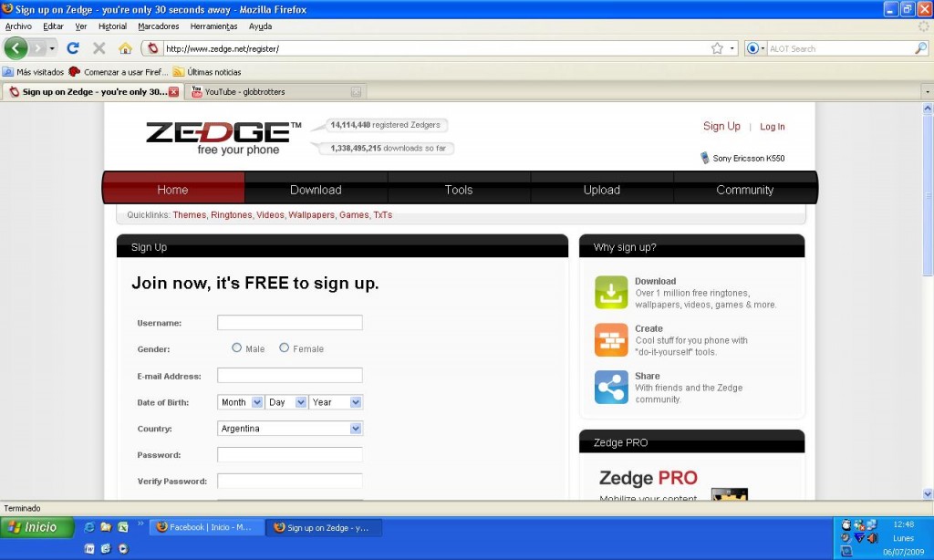Close the Zedge sign up tab
Viewport: 934px width, 560px height.
tap(173, 92)
